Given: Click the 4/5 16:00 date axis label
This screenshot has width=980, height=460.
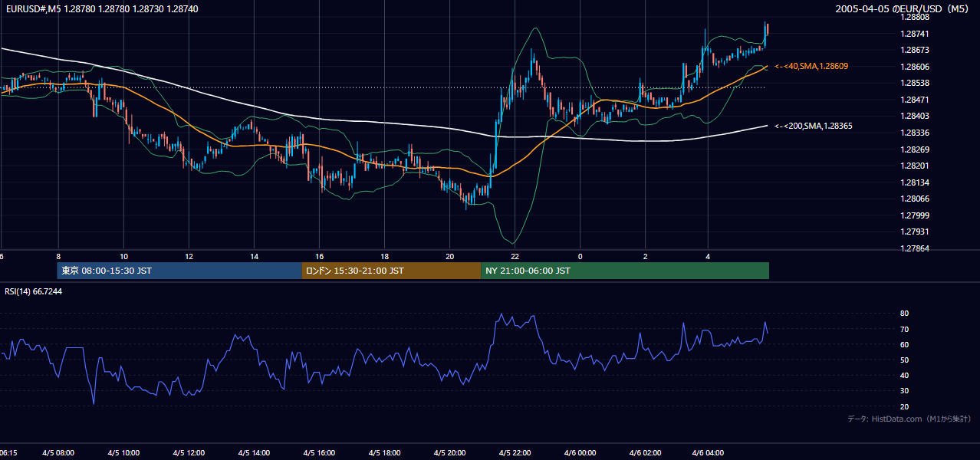Looking at the screenshot, I should coord(319,452).
